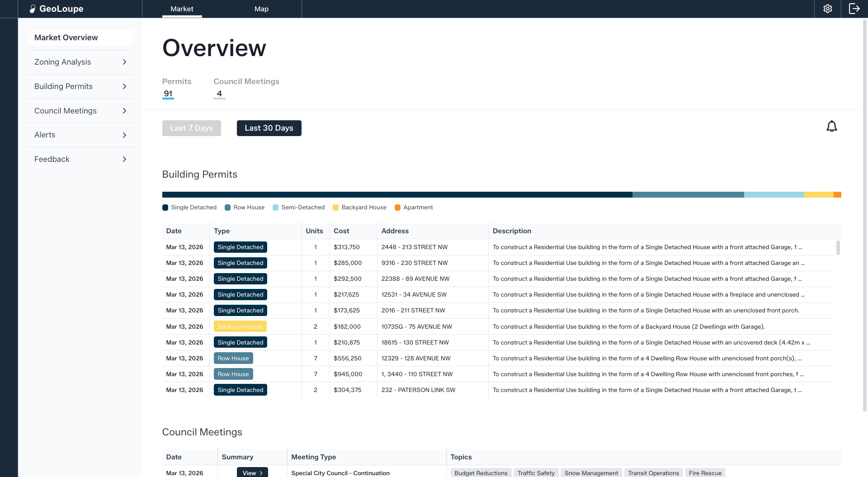Select the Market tab
This screenshot has height=477, width=868.
(x=182, y=9)
